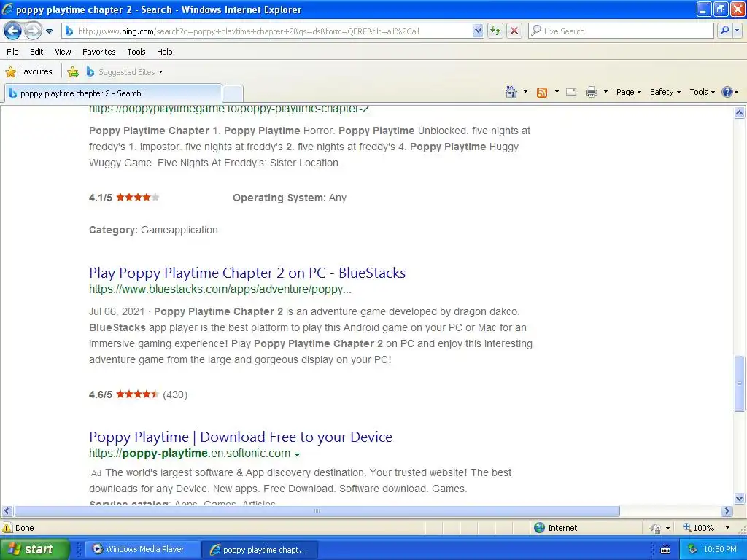Click the vertical scrollbar down arrow
747x560 pixels.
pos(740,499)
